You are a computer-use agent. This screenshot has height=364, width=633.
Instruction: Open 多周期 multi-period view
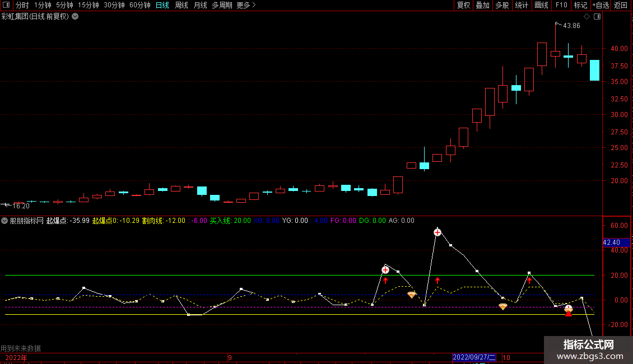coord(222,5)
